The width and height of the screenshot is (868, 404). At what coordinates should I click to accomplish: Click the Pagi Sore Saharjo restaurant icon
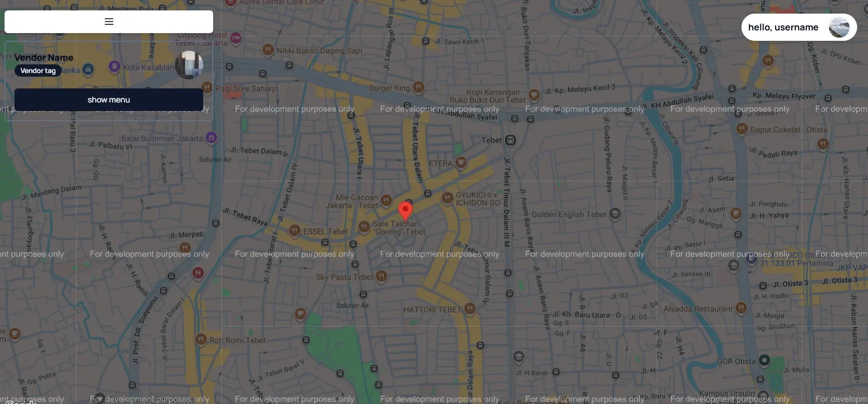click(x=207, y=87)
